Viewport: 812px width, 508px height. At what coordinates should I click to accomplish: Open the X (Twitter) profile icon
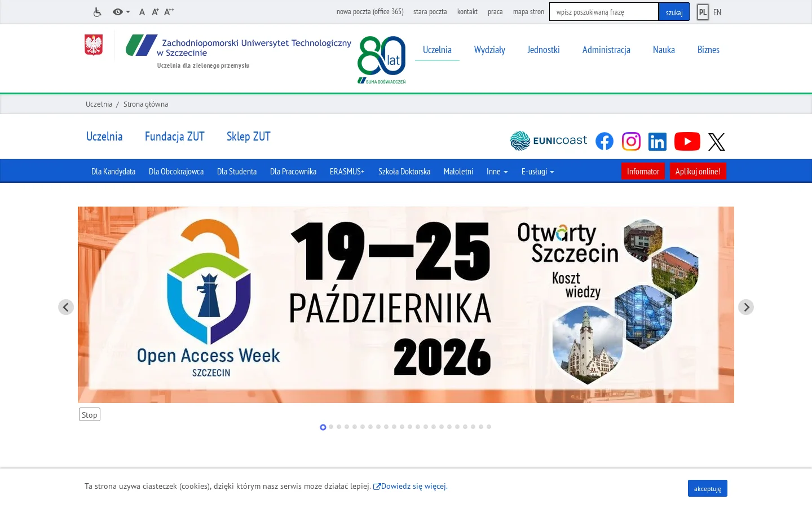(x=717, y=142)
